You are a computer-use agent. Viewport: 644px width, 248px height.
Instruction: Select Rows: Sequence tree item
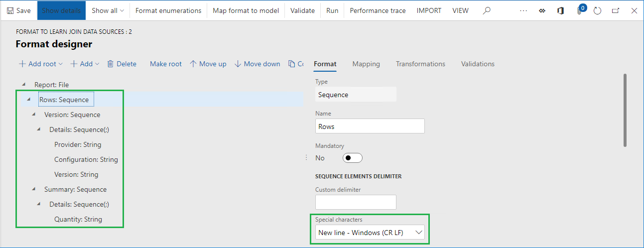click(x=64, y=100)
